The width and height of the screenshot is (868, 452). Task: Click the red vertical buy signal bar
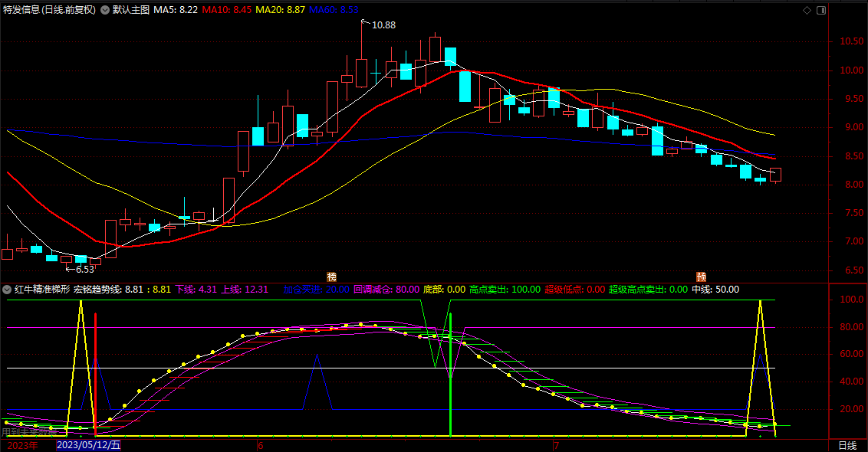coord(95,375)
